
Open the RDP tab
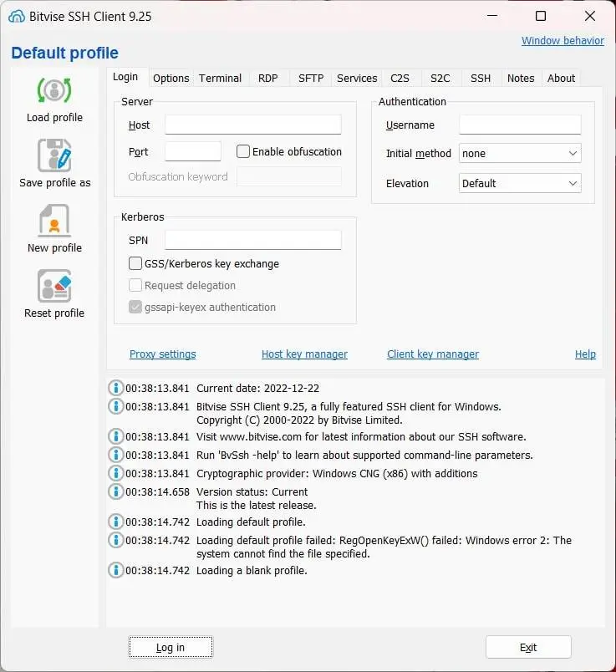click(x=268, y=79)
